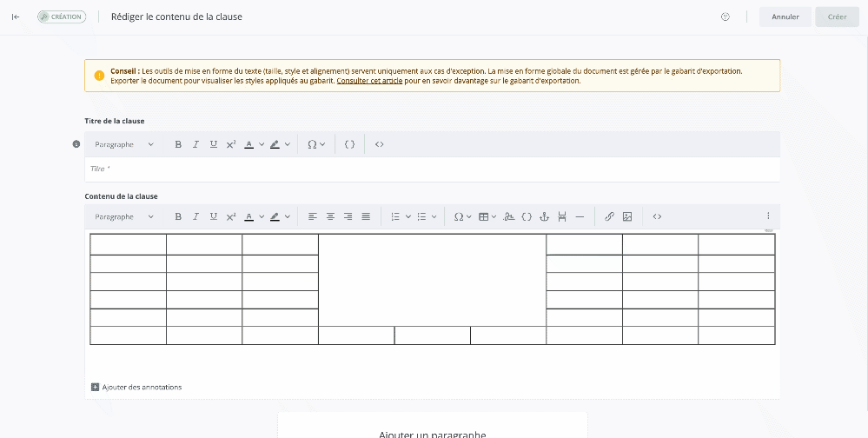Insert a link in the clause content
This screenshot has height=438, width=868.
pyautogui.click(x=609, y=216)
